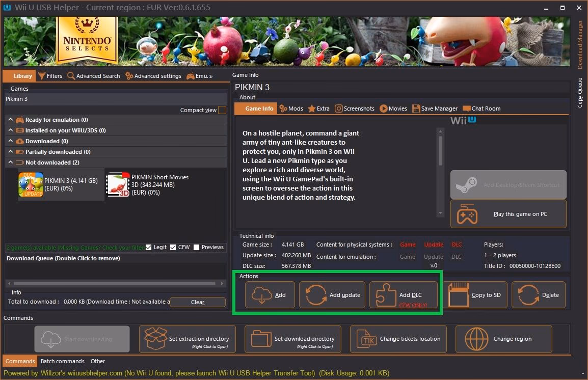The height and width of the screenshot is (380, 588).
Task: Switch to the Batch commands tab
Action: 62,361
